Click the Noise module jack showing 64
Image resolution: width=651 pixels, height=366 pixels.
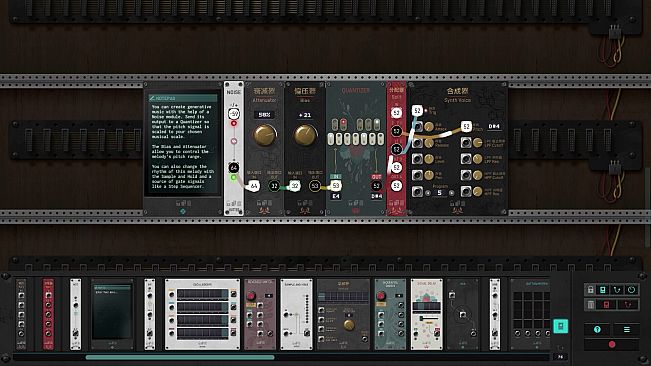(233, 168)
